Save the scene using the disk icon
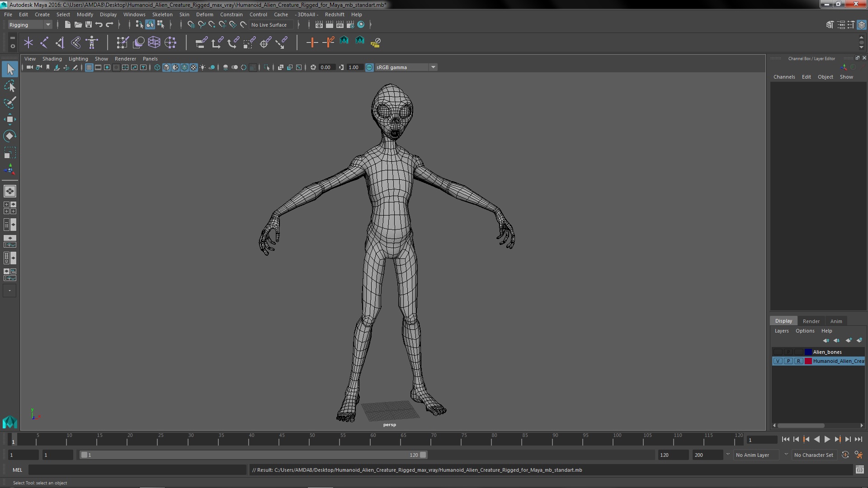Image resolution: width=868 pixels, height=488 pixels. [89, 24]
